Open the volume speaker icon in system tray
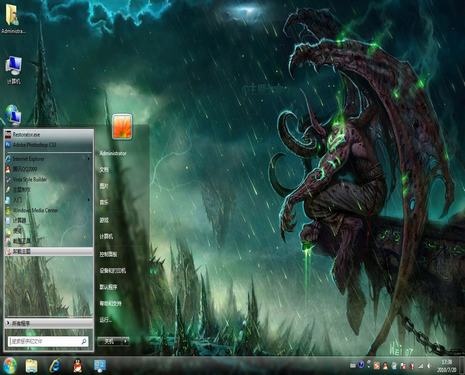 click(429, 366)
